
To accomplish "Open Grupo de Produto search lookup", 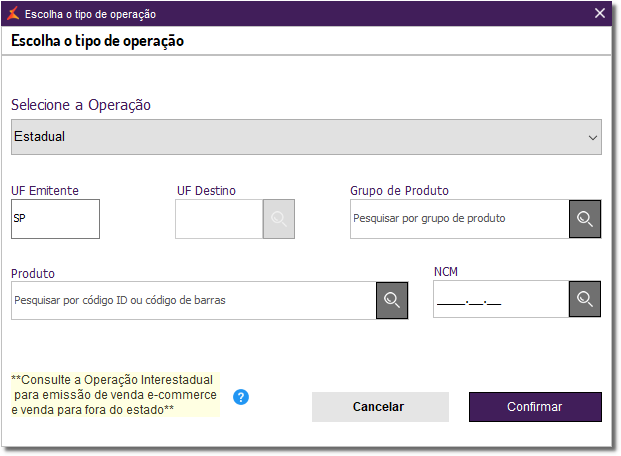I will click(585, 218).
